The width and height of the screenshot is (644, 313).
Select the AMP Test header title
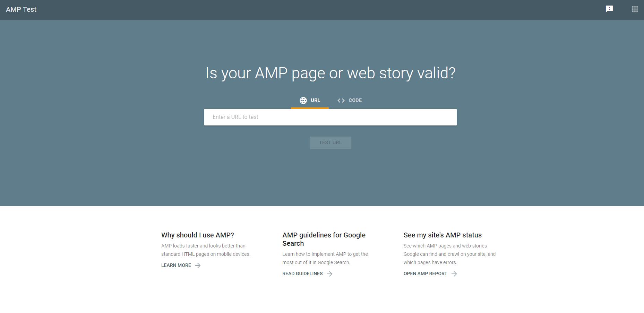21,9
